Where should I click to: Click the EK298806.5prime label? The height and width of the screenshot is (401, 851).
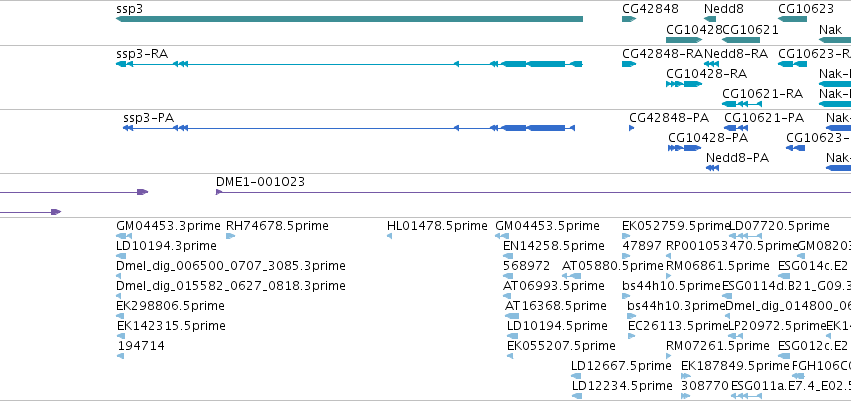pos(170,305)
